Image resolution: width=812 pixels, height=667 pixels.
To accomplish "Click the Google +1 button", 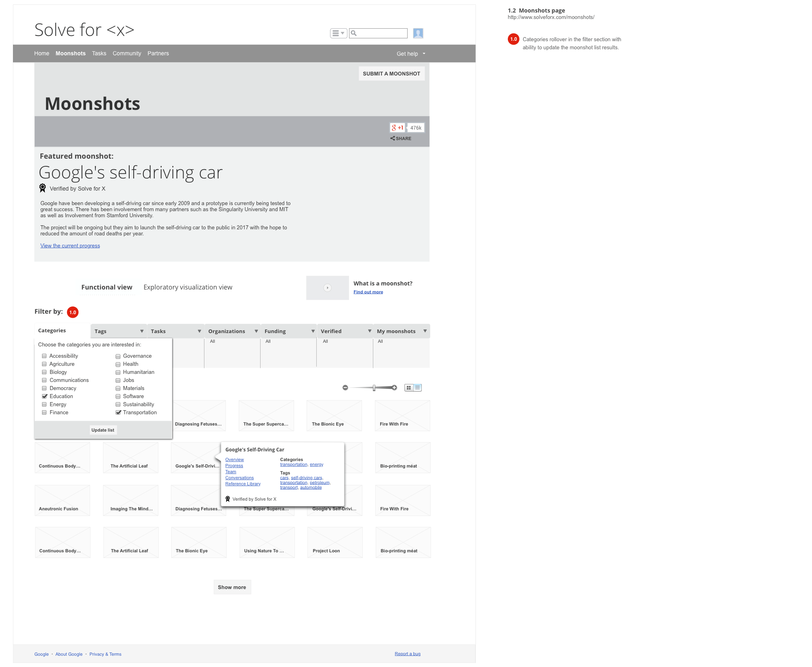I will point(397,128).
